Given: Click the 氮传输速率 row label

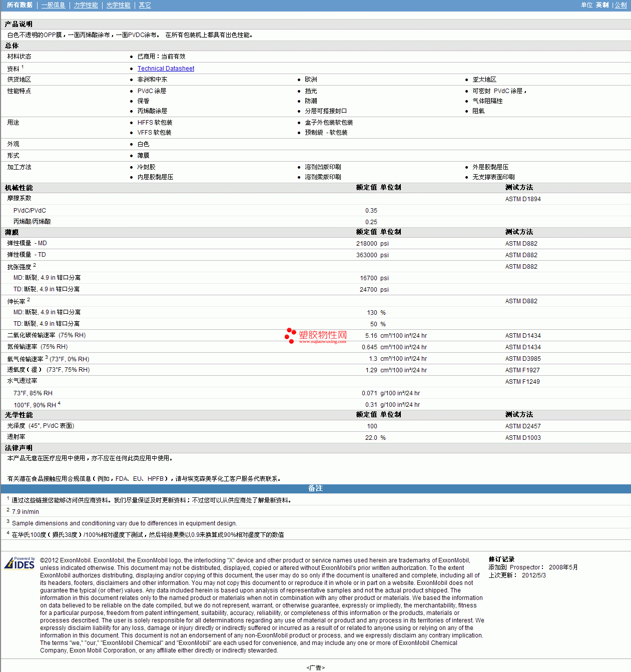Looking at the screenshot, I should click(x=37, y=347).
